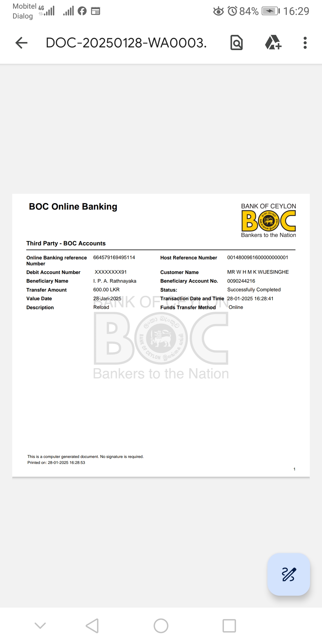Tap the Online Banking reference number 664579169495114
The width and height of the screenshot is (322, 644).
coord(114,257)
